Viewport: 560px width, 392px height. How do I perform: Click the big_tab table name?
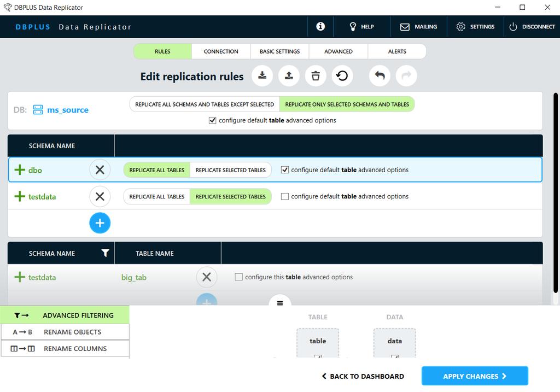pos(134,277)
